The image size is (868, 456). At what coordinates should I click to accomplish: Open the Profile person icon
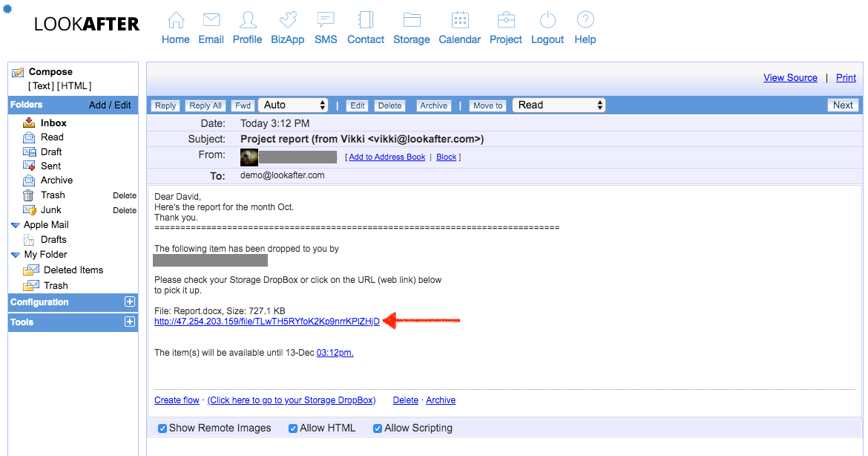247,20
